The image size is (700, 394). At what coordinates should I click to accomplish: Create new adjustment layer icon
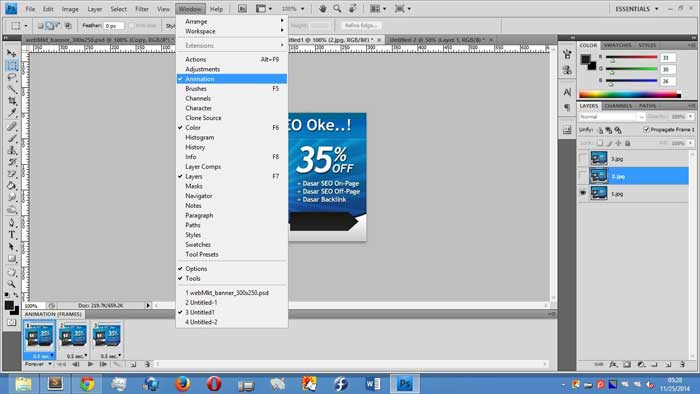click(641, 365)
